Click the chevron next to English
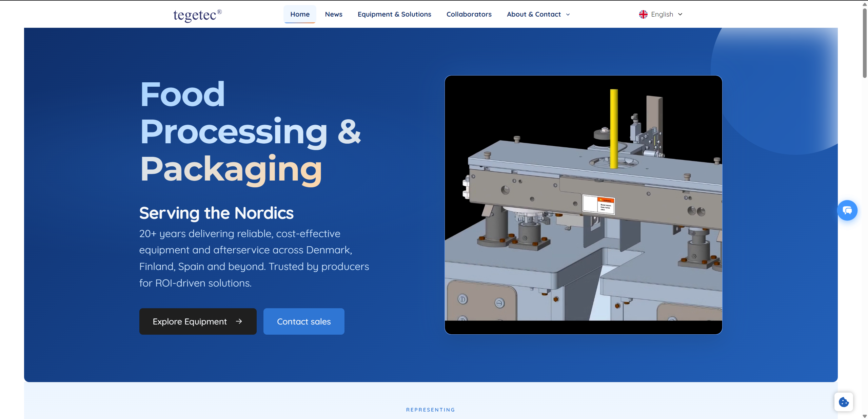This screenshot has width=868, height=419. click(680, 14)
